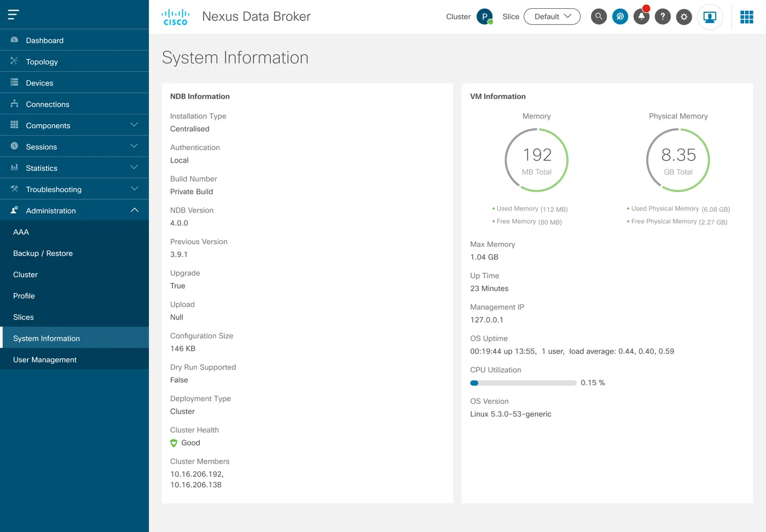This screenshot has height=532, width=766.
Task: Open the search icon in header
Action: pyautogui.click(x=599, y=16)
